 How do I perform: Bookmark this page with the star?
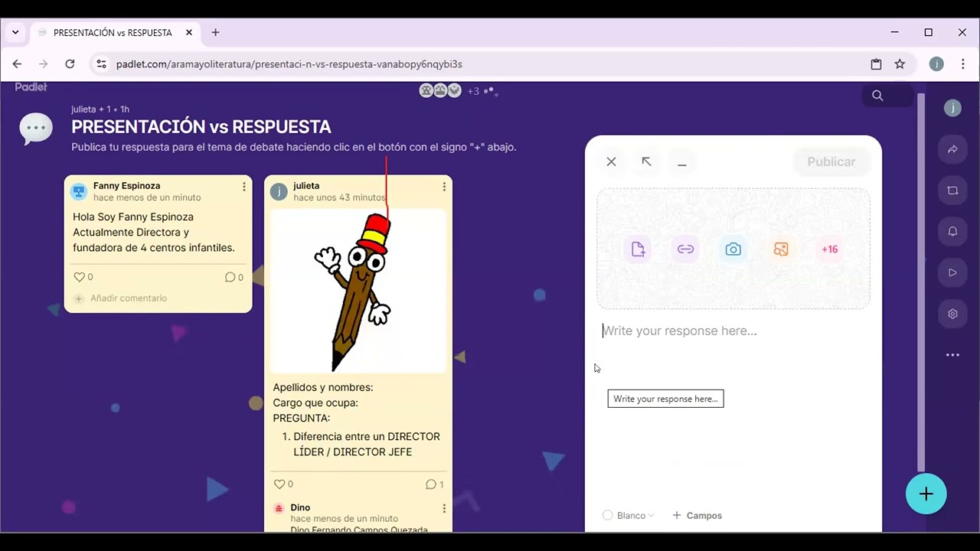900,64
